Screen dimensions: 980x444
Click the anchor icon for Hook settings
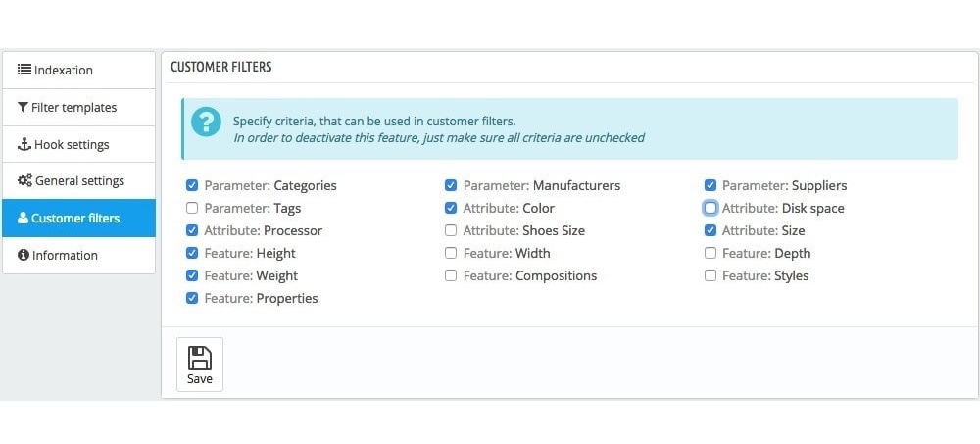24,145
